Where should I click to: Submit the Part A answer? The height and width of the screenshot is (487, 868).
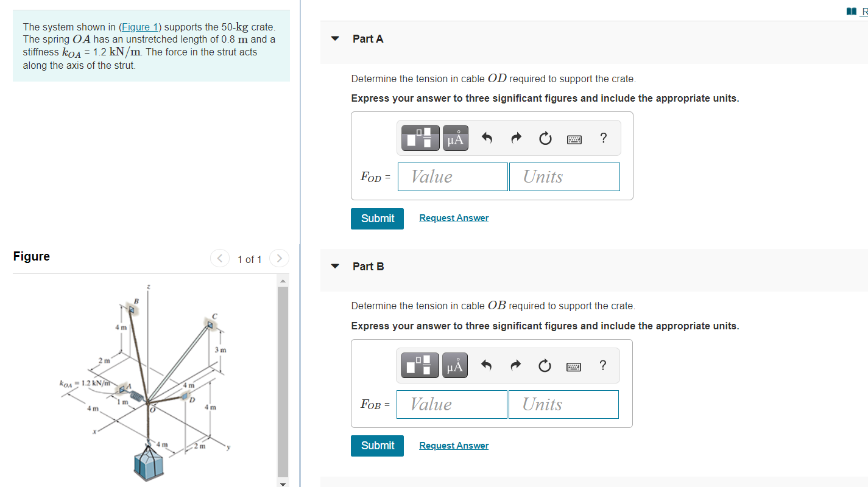377,219
